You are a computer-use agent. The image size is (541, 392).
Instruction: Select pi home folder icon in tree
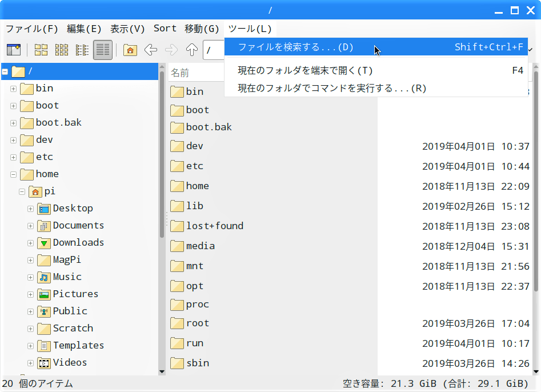(x=35, y=191)
